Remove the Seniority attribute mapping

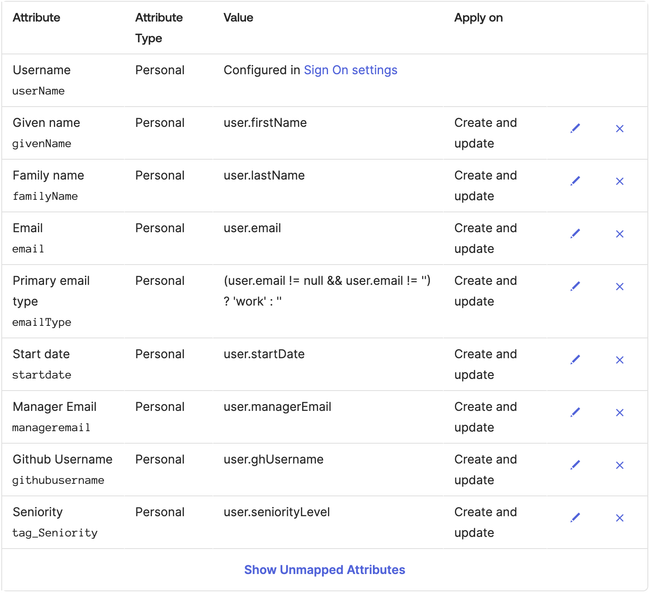(620, 518)
